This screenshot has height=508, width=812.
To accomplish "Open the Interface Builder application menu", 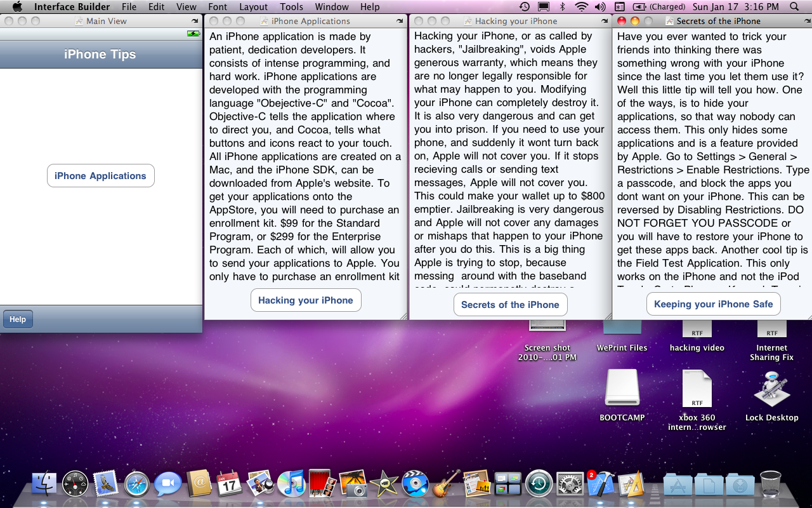I will [x=72, y=7].
